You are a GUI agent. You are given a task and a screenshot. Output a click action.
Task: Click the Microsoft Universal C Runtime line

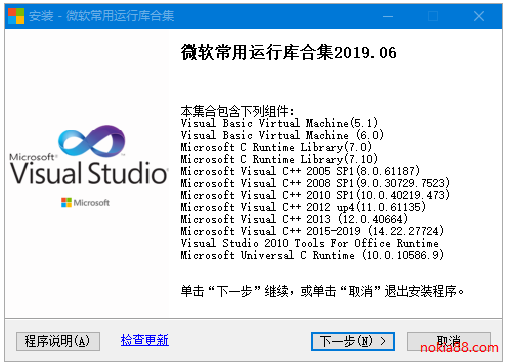point(312,255)
